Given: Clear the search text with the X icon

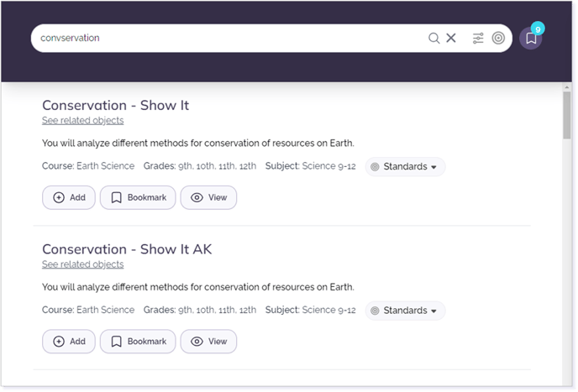Looking at the screenshot, I should [451, 38].
